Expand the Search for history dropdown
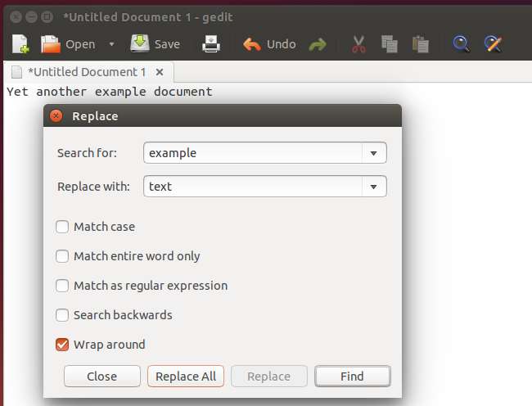Image resolution: width=532 pixels, height=406 pixels. (x=374, y=153)
